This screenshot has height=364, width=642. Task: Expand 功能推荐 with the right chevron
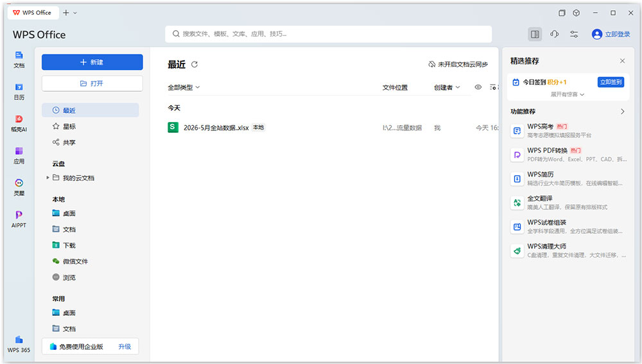622,111
